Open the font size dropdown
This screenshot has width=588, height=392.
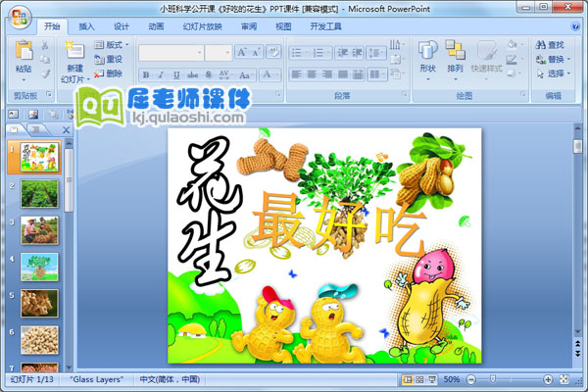(227, 53)
